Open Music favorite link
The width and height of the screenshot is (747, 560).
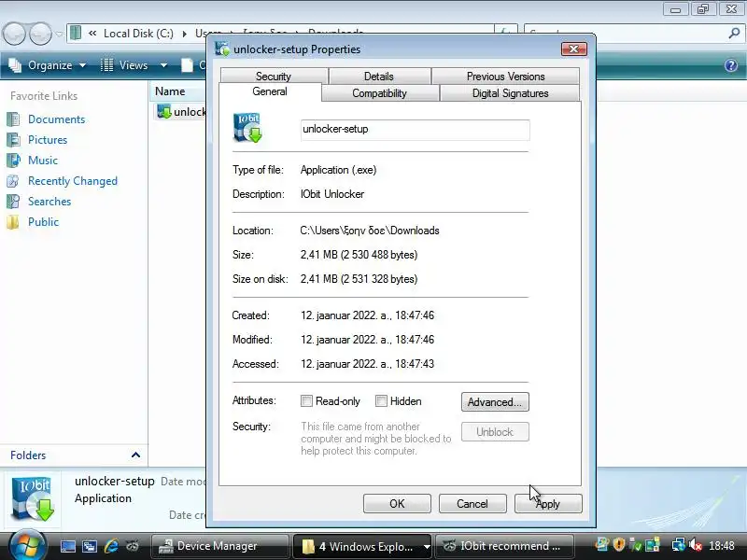[x=43, y=160]
